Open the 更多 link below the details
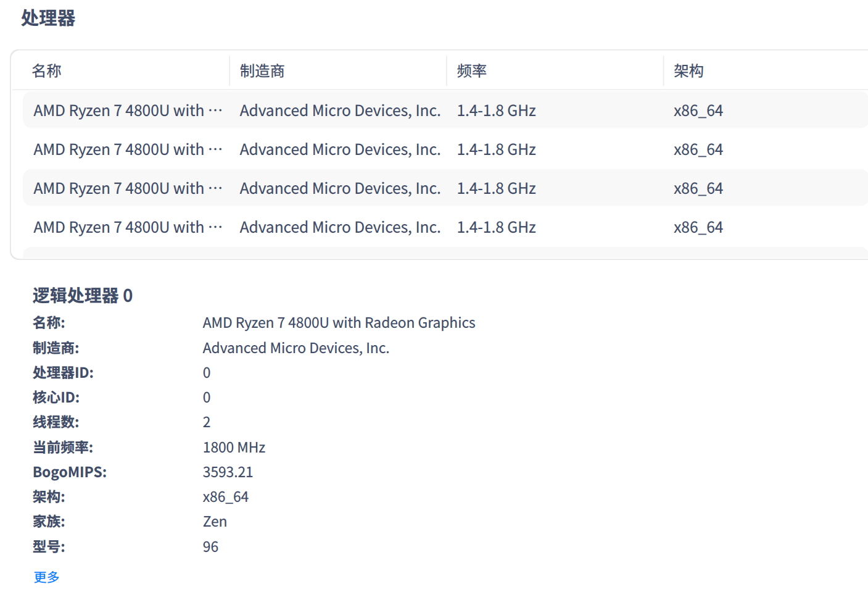 point(46,577)
